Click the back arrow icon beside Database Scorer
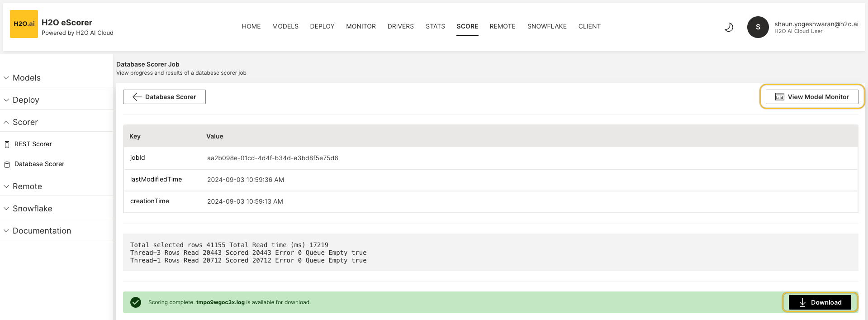868x320 pixels. [x=137, y=97]
